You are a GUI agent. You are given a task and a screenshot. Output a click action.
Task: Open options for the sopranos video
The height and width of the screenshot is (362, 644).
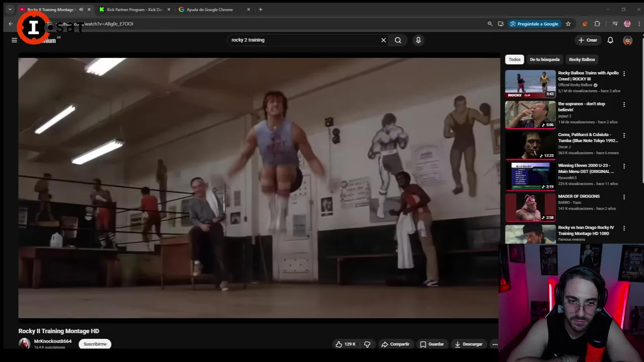coord(624,105)
